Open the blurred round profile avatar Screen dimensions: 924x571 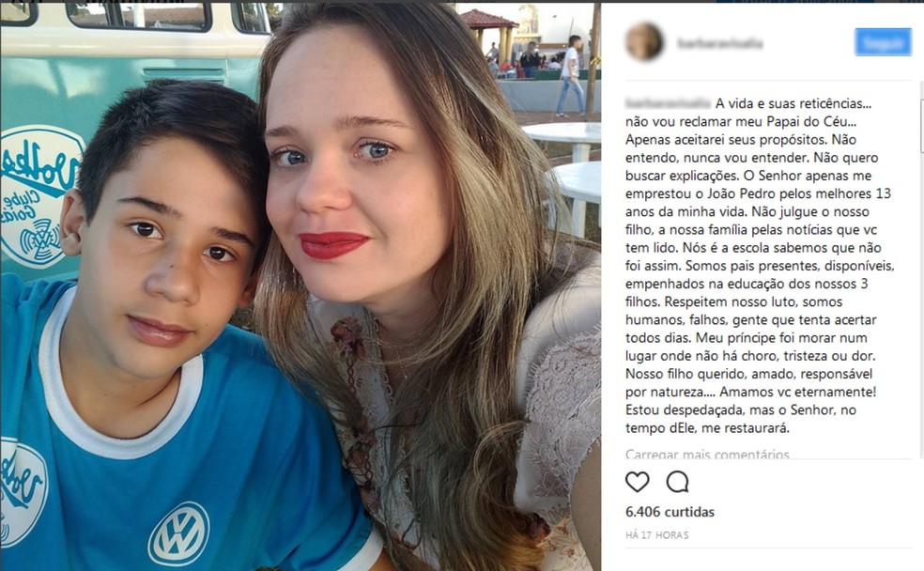644,42
